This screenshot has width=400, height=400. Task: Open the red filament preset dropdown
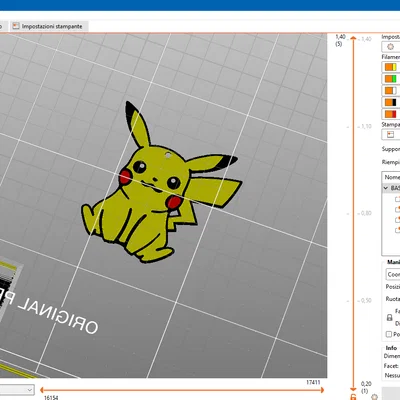click(391, 114)
